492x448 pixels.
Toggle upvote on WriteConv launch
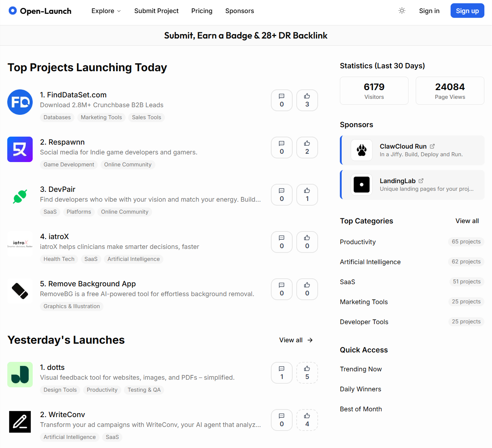tap(307, 420)
